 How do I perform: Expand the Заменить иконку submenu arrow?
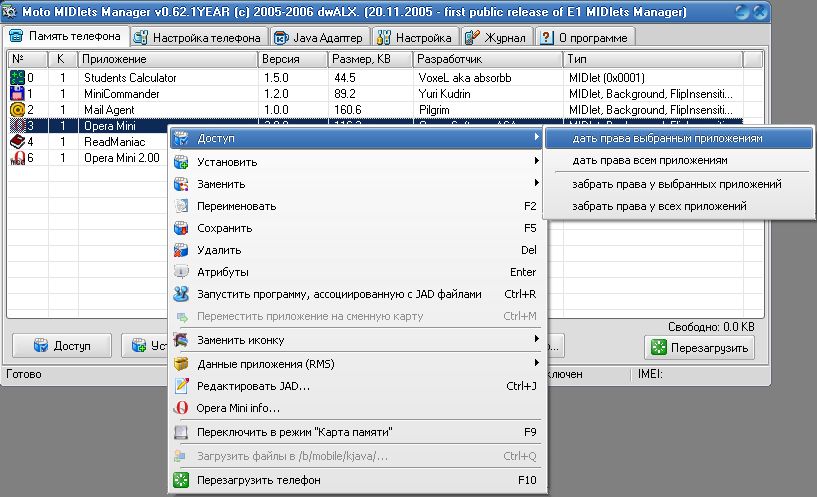pyautogui.click(x=536, y=339)
